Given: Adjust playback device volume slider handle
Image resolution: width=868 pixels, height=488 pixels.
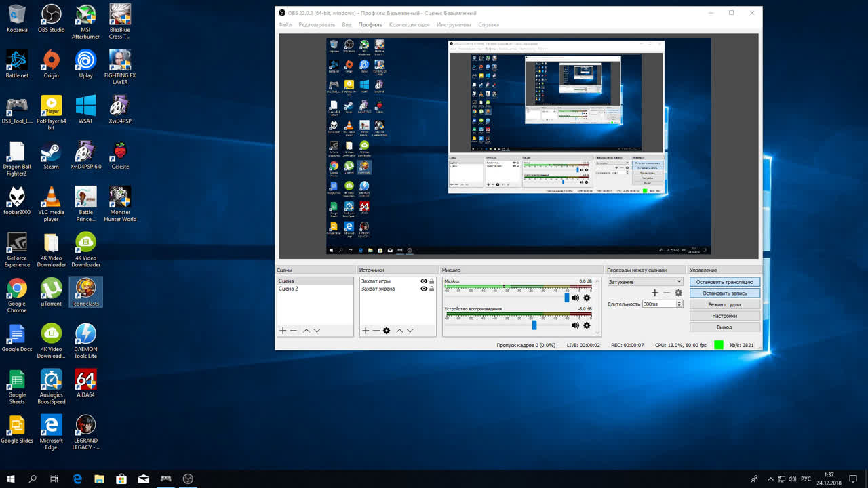Looking at the screenshot, I should 534,325.
